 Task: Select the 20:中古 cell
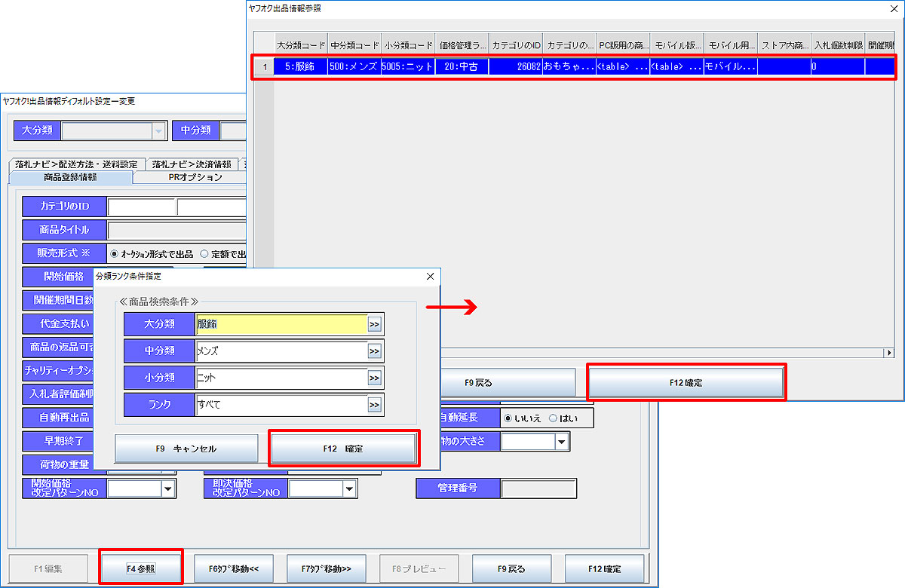462,66
